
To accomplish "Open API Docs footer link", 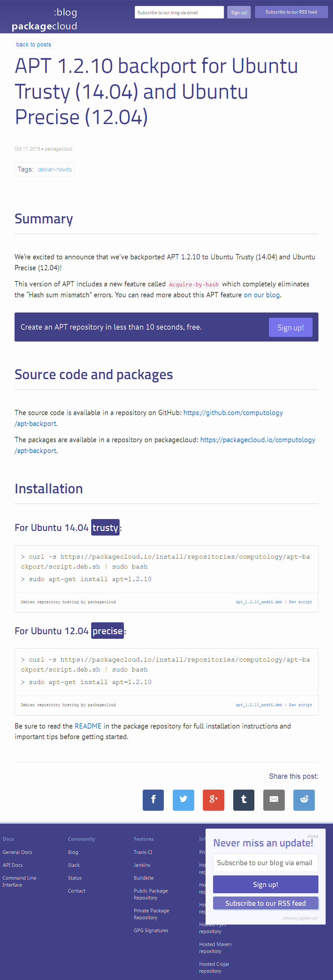I will tap(13, 865).
